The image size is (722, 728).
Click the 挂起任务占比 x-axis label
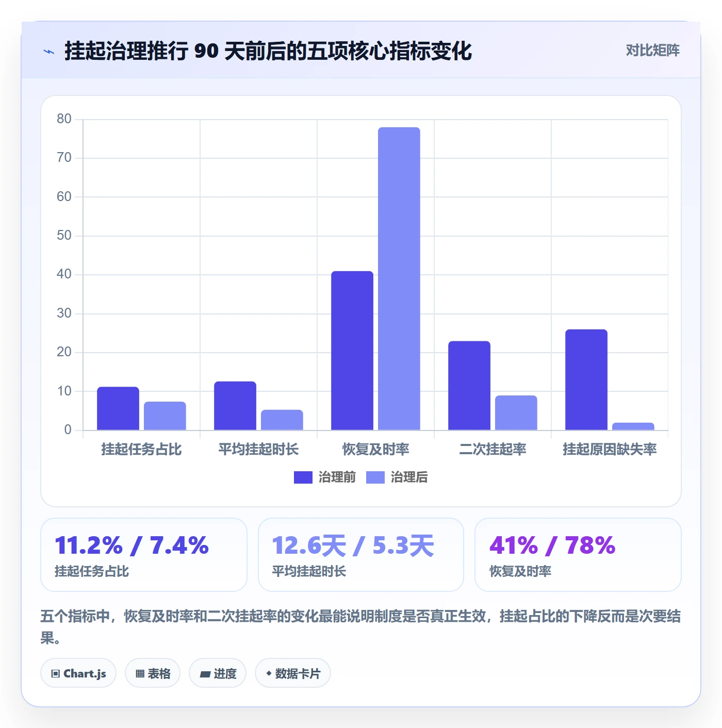[x=141, y=450]
